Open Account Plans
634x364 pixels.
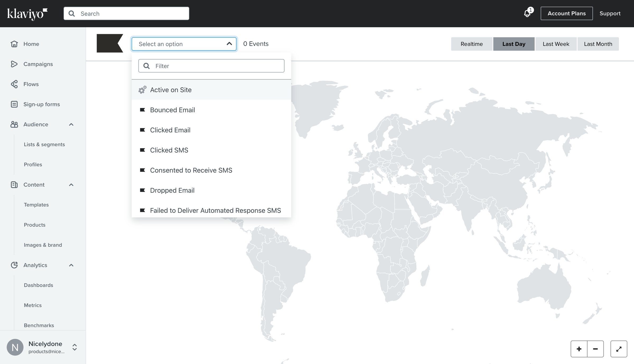[x=567, y=13]
